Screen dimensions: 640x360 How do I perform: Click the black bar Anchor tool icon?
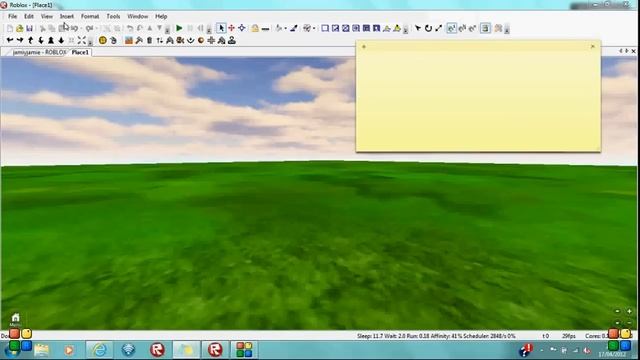pos(265,29)
